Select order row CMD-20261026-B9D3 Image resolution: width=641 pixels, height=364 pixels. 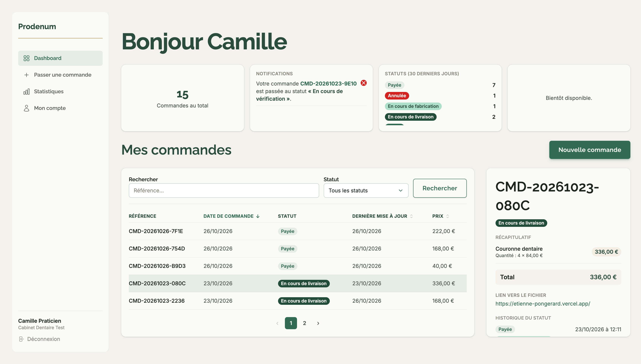click(x=298, y=266)
